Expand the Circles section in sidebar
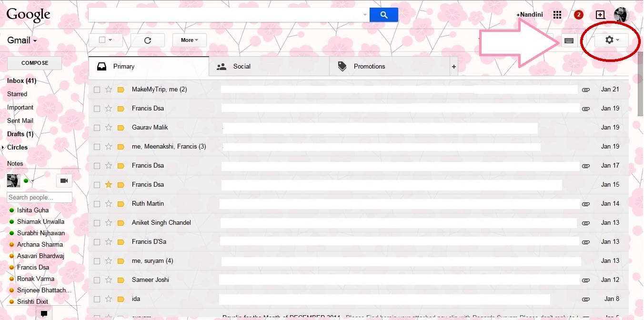This screenshot has height=320, width=644. pos(4,147)
